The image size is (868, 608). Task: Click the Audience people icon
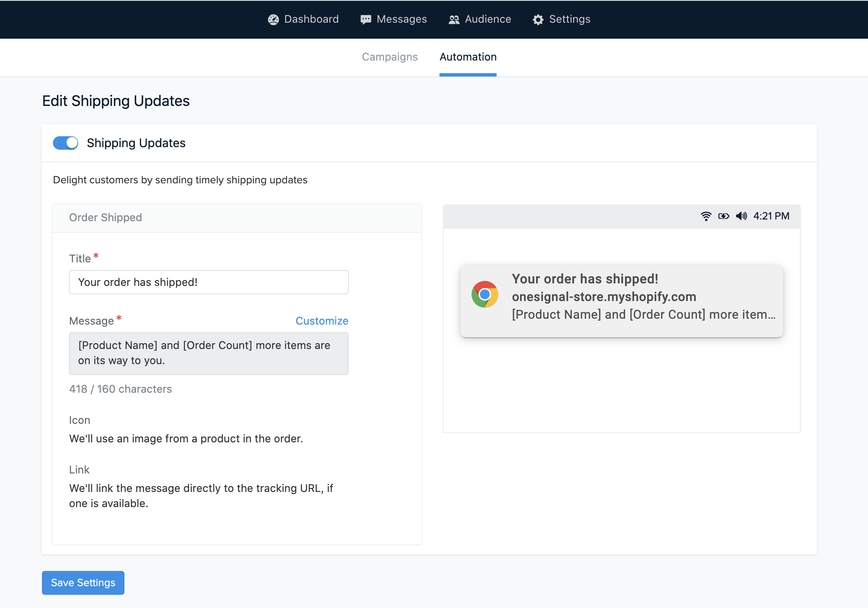coord(454,20)
